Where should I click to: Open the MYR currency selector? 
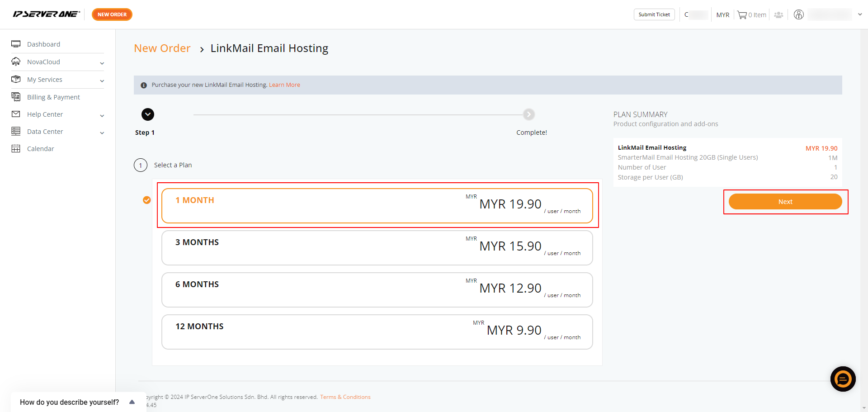[723, 15]
